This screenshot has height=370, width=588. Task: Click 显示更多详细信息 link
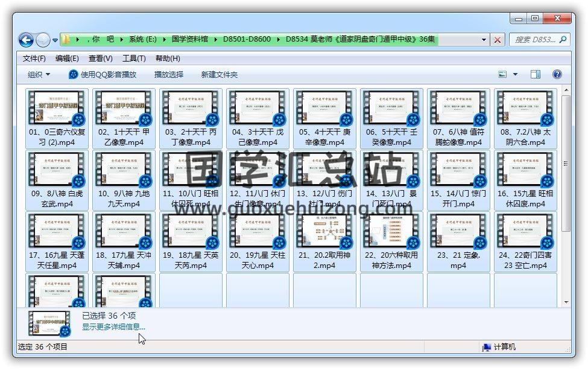pos(113,327)
